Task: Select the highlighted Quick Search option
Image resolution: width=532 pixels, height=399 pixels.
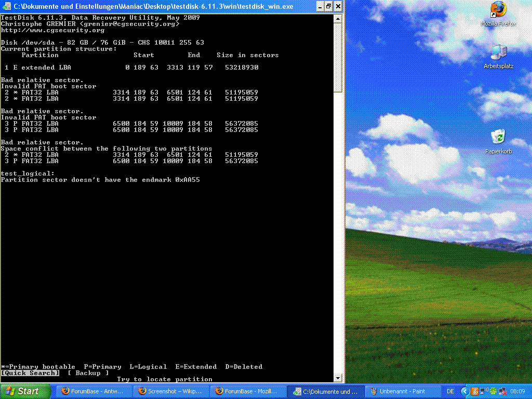Action: tap(30, 373)
